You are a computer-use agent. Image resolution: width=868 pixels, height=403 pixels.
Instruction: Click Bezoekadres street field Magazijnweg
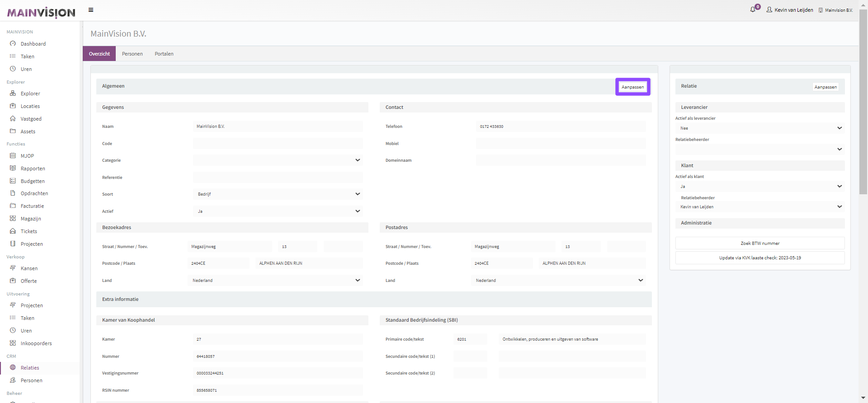click(x=230, y=247)
